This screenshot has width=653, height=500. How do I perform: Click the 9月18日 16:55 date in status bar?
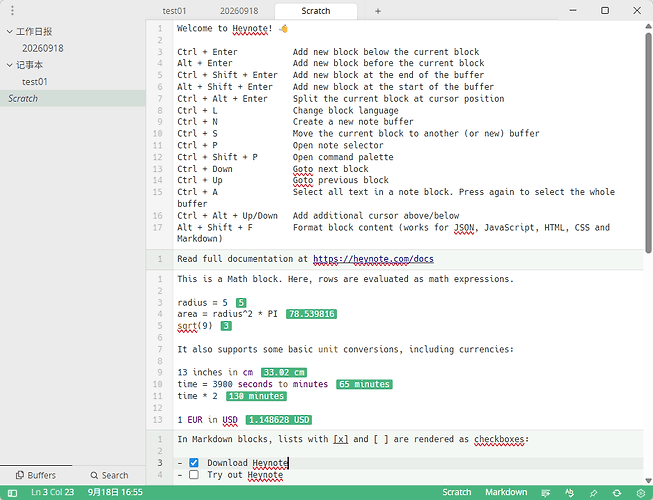pos(115,493)
